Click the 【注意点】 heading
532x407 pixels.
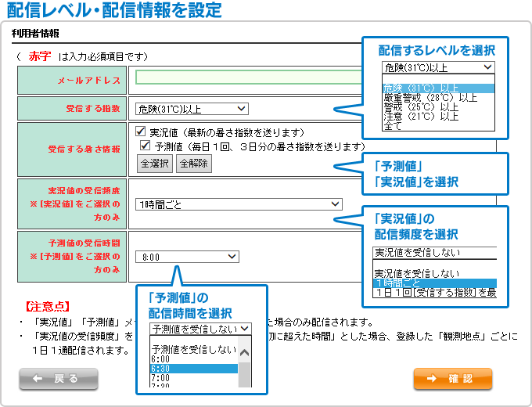pos(48,306)
